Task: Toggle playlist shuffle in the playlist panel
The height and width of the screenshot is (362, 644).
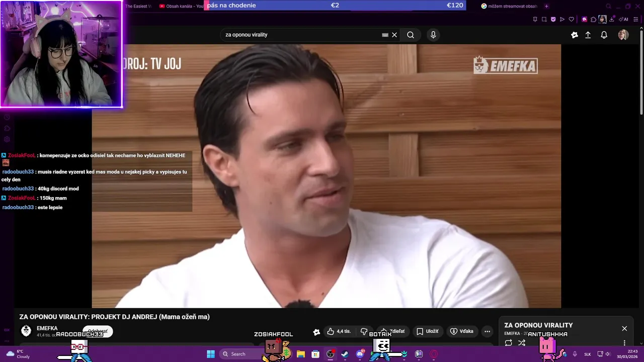Action: click(522, 343)
